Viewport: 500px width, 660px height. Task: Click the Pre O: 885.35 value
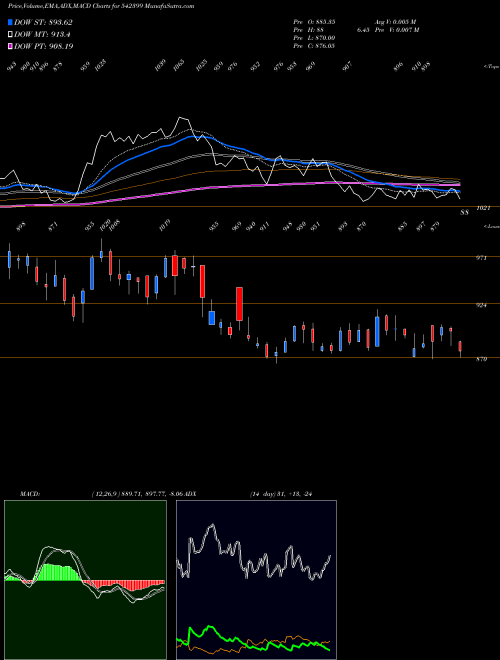pos(314,22)
